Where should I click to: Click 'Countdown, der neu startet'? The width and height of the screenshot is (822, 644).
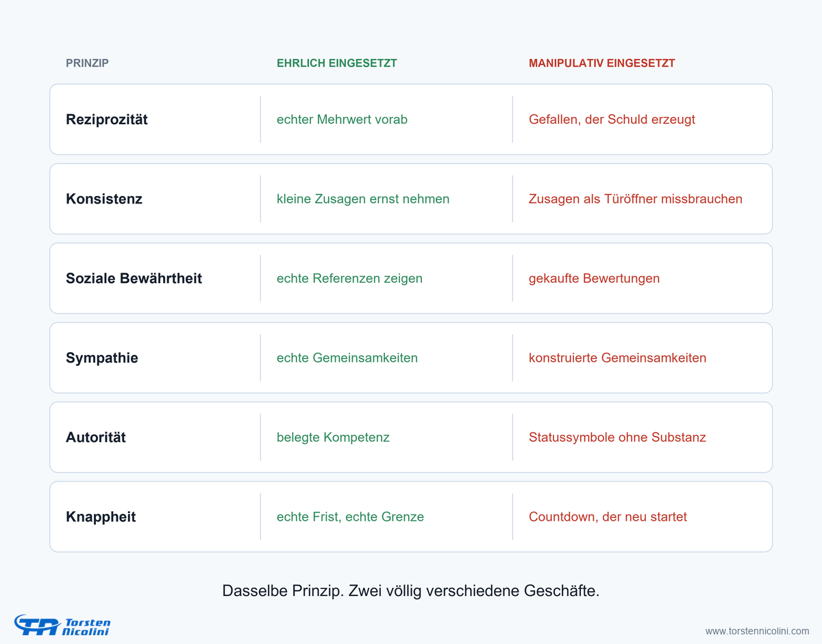pos(608,517)
